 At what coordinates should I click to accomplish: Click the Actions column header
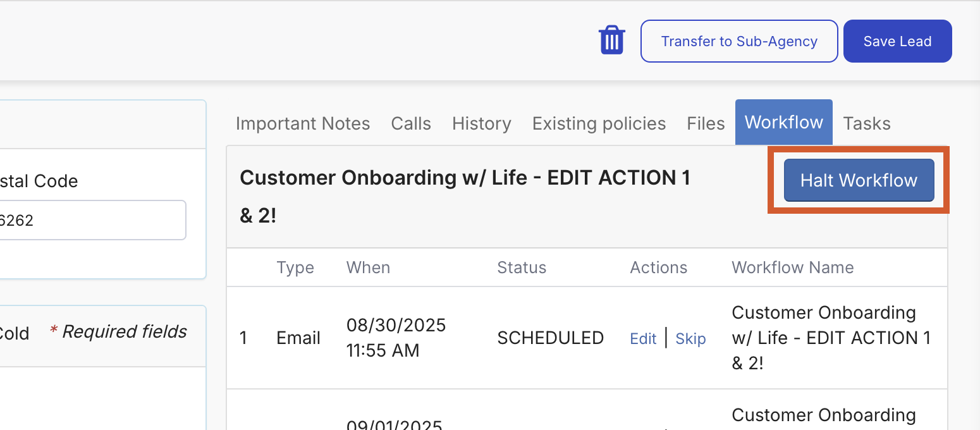click(x=658, y=267)
